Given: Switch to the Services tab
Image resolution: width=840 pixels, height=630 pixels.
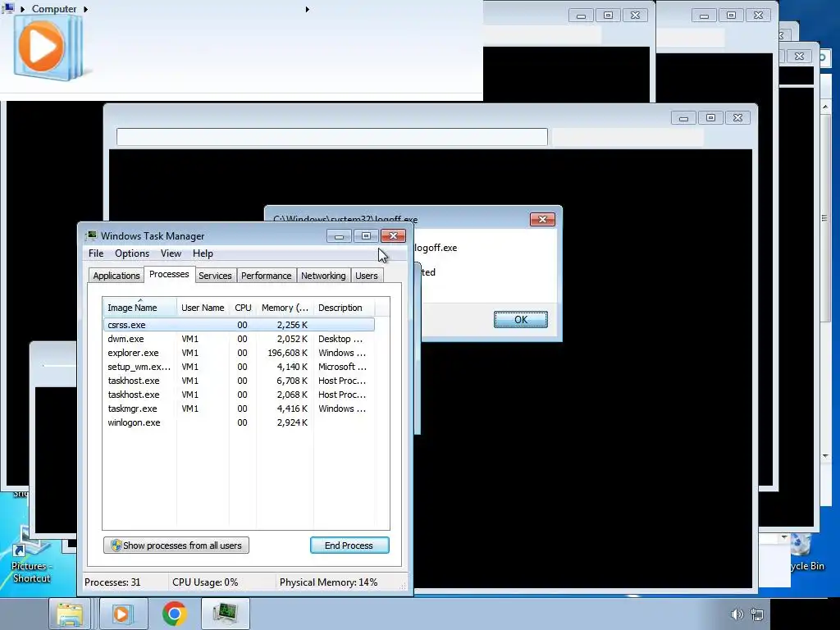Looking at the screenshot, I should click(215, 276).
